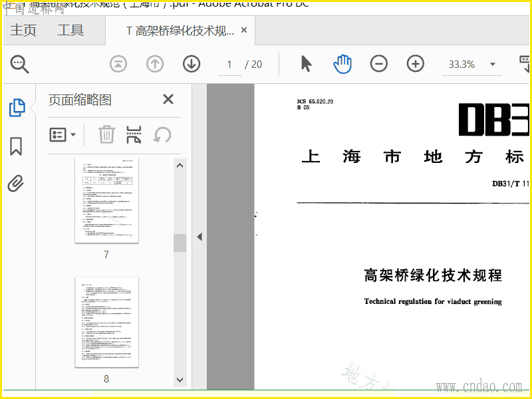Click the Technical regulation for viaduct greening text

pos(433,301)
